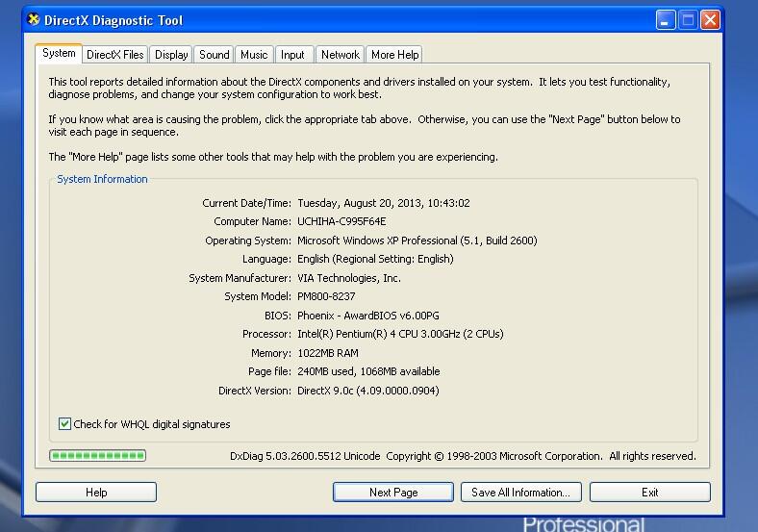
Task: Toggle Check for WHQL digital signatures
Action: pos(64,424)
